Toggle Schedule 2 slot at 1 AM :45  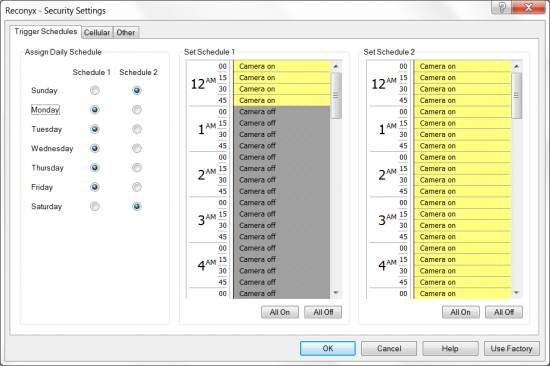(x=462, y=146)
